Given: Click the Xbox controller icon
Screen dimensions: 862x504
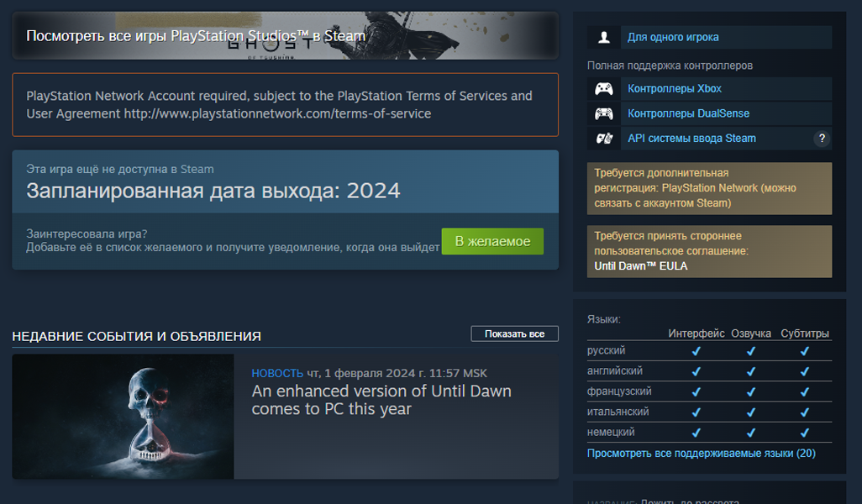Looking at the screenshot, I should click(x=603, y=89).
